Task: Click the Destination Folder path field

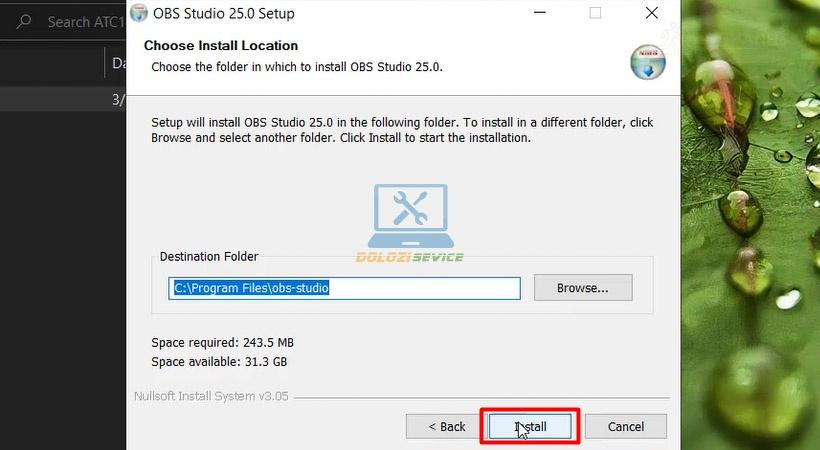Action: (x=344, y=288)
